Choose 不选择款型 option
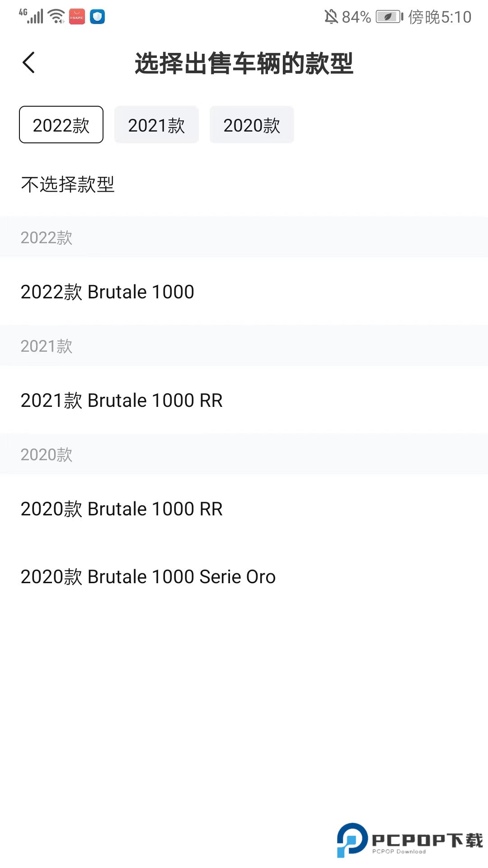Screen dimensions: 488x868 (x=68, y=184)
